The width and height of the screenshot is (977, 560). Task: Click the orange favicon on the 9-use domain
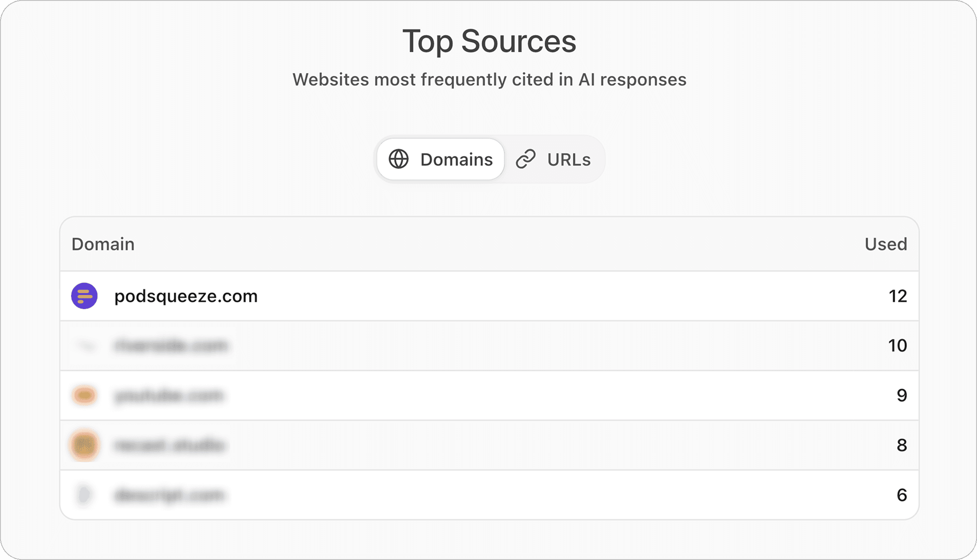point(84,395)
